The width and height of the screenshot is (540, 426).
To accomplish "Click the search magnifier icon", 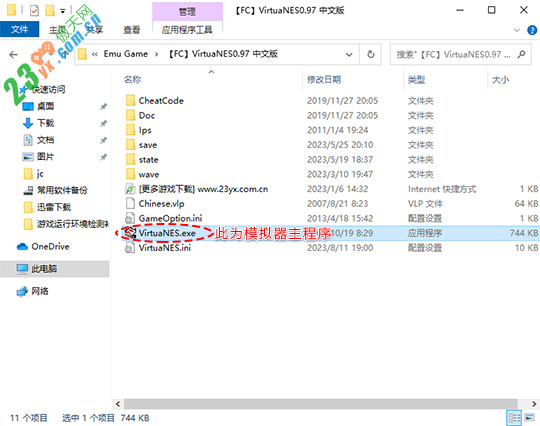I will 521,54.
